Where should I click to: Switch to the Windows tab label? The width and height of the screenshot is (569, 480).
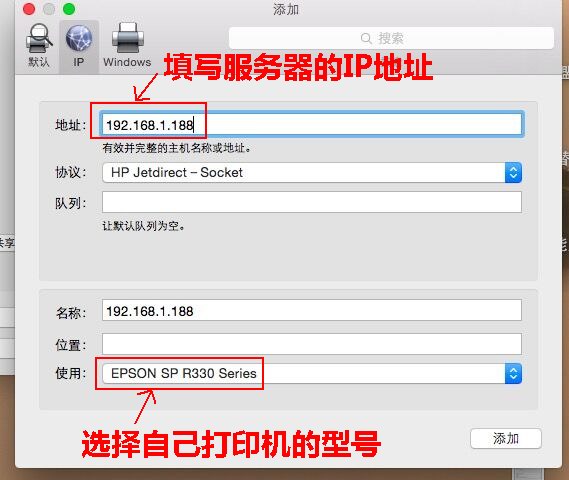click(x=127, y=62)
